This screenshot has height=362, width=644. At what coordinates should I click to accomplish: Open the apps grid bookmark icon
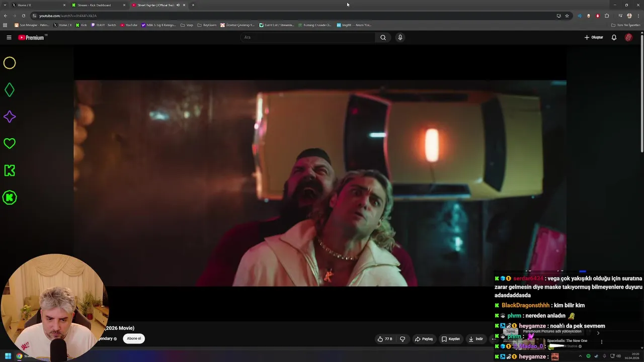(x=5, y=25)
